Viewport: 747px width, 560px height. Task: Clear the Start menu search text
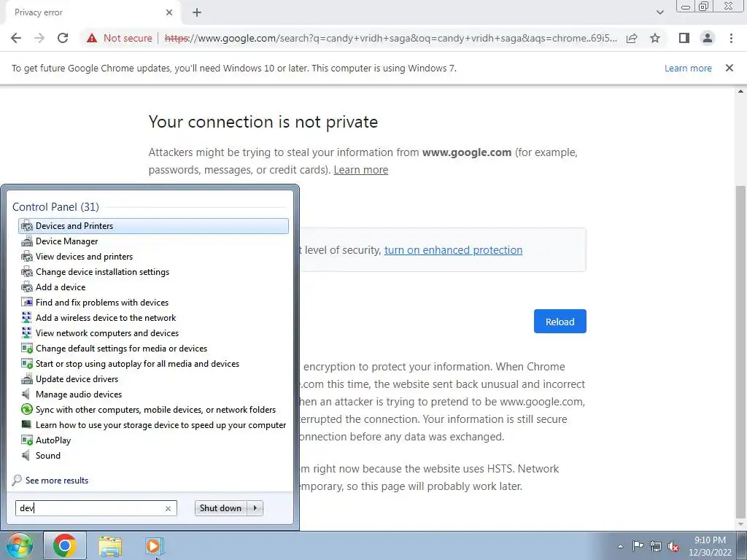tap(169, 508)
